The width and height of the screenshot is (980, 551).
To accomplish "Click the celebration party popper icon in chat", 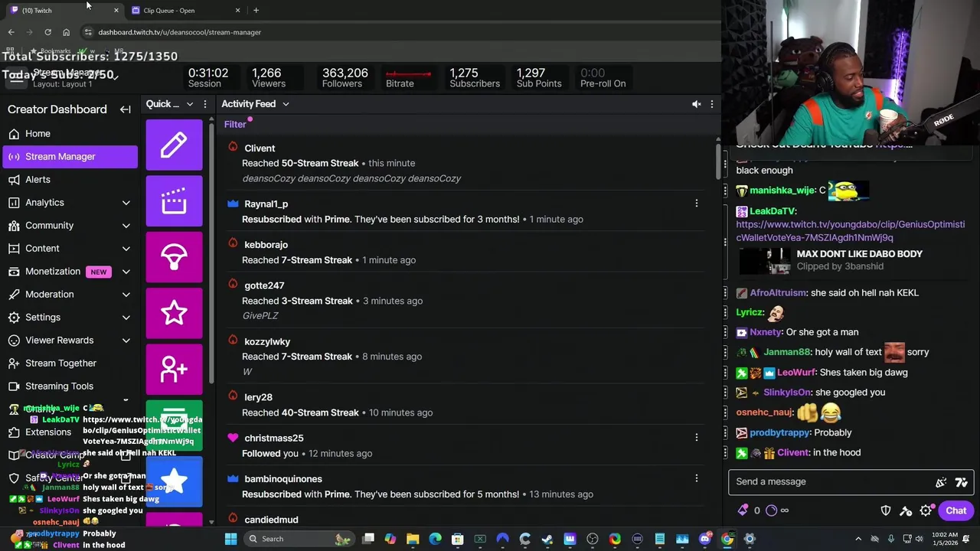I will [x=941, y=482].
